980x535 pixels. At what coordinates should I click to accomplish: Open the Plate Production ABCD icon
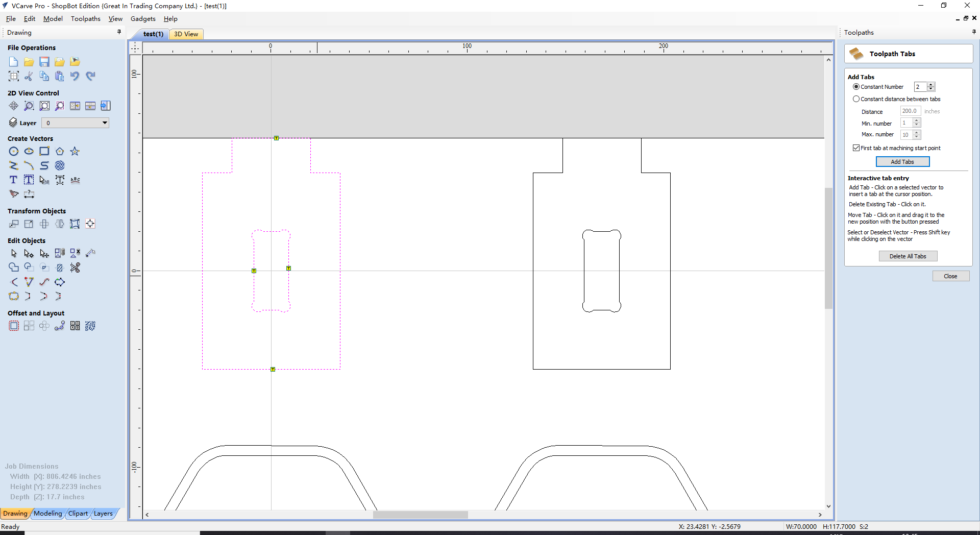(x=75, y=326)
